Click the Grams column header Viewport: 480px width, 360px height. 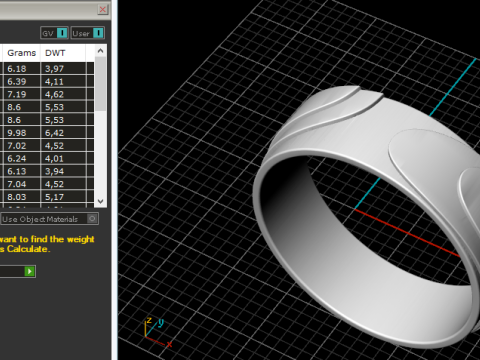tap(22, 53)
